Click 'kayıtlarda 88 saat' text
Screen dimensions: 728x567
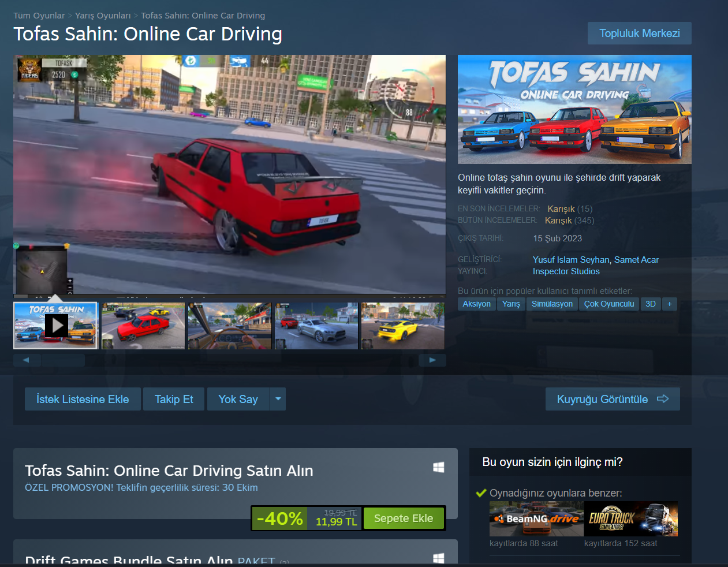(524, 543)
